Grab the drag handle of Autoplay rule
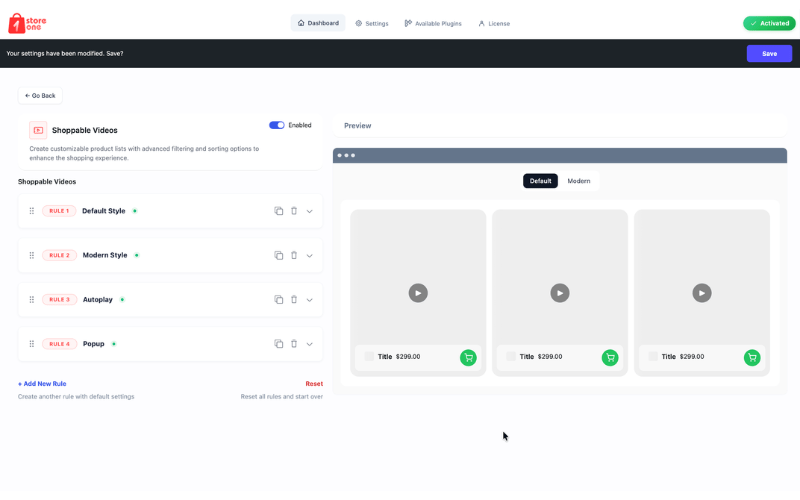 32,299
